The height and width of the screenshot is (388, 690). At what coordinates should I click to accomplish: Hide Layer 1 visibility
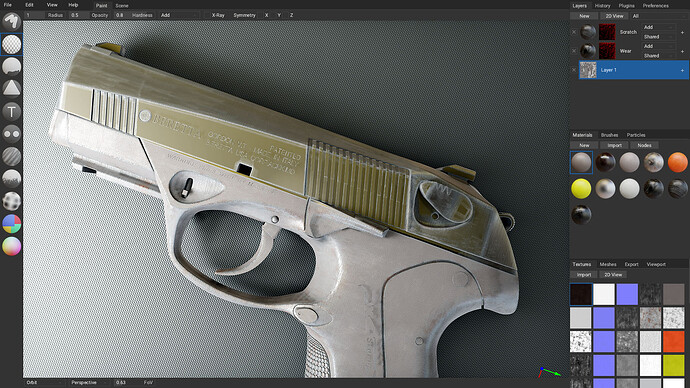(x=574, y=70)
